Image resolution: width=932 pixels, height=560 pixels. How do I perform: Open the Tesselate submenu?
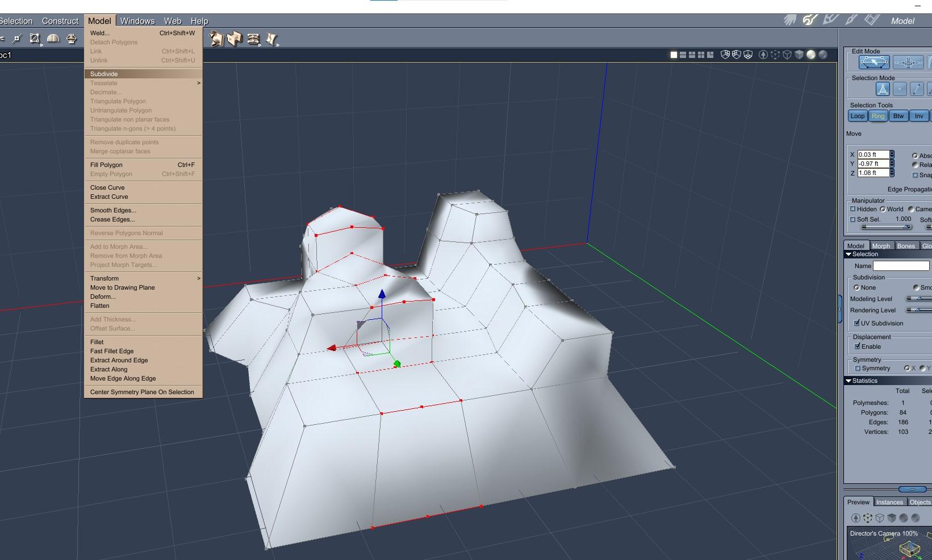[143, 83]
